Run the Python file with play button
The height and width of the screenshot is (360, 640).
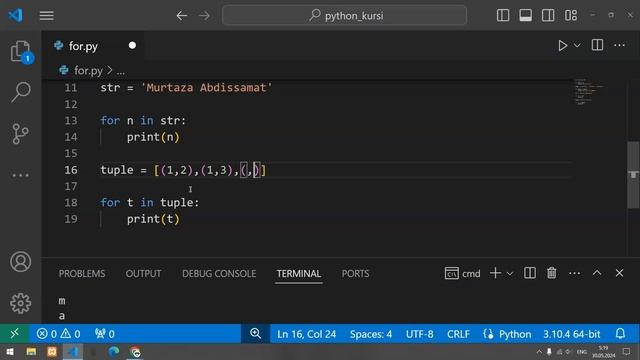pos(562,45)
